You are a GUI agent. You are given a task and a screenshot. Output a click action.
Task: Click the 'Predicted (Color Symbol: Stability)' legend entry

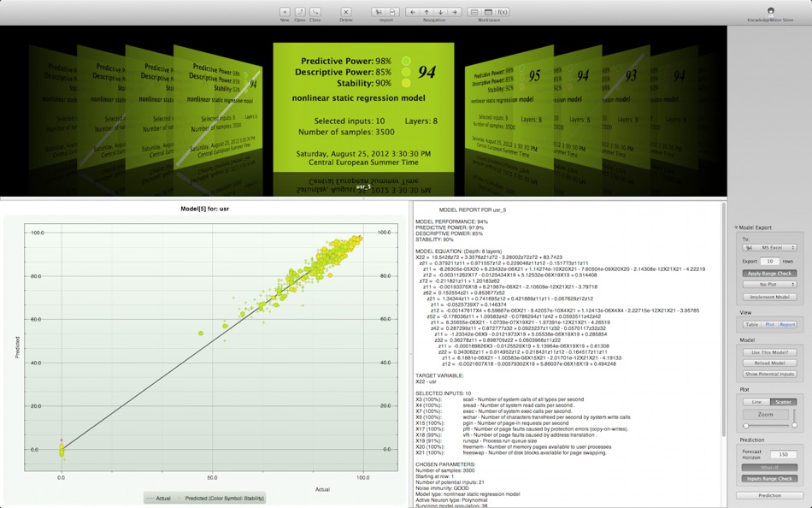click(221, 498)
